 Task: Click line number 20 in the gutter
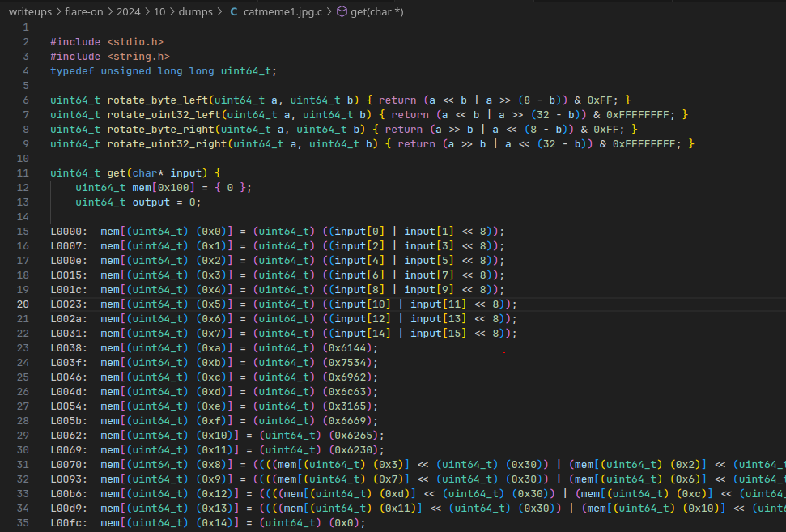coord(23,304)
